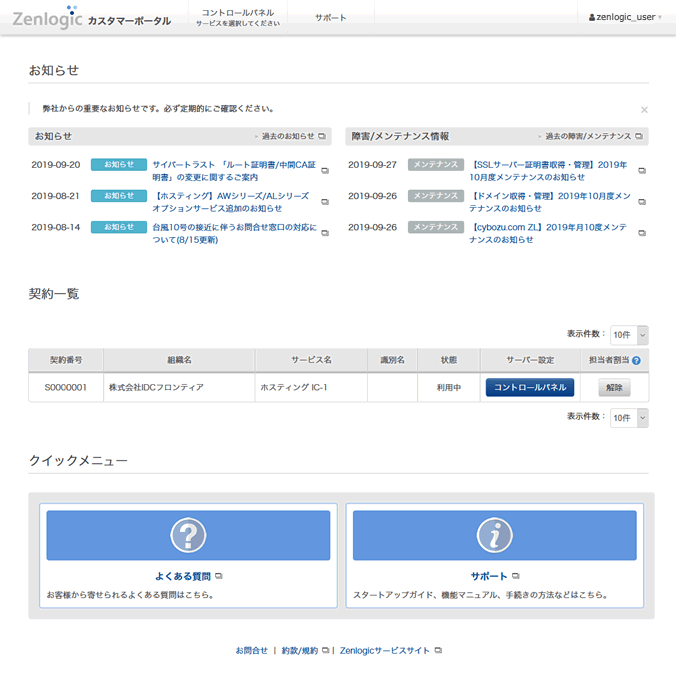Click info icon on support banner
Viewport: 676px width, 680px height.
point(495,535)
